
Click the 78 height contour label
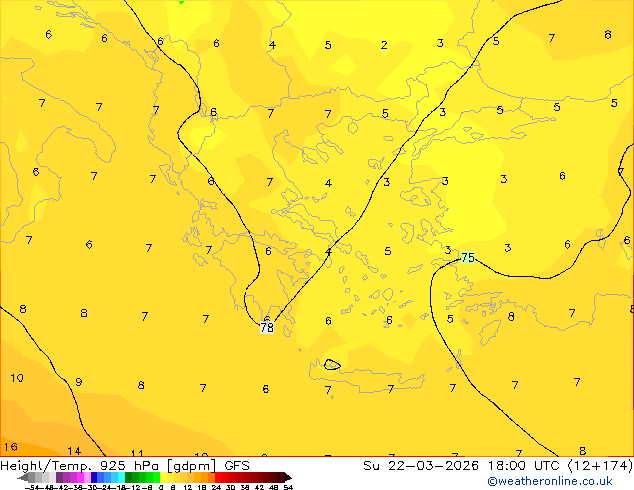(267, 327)
